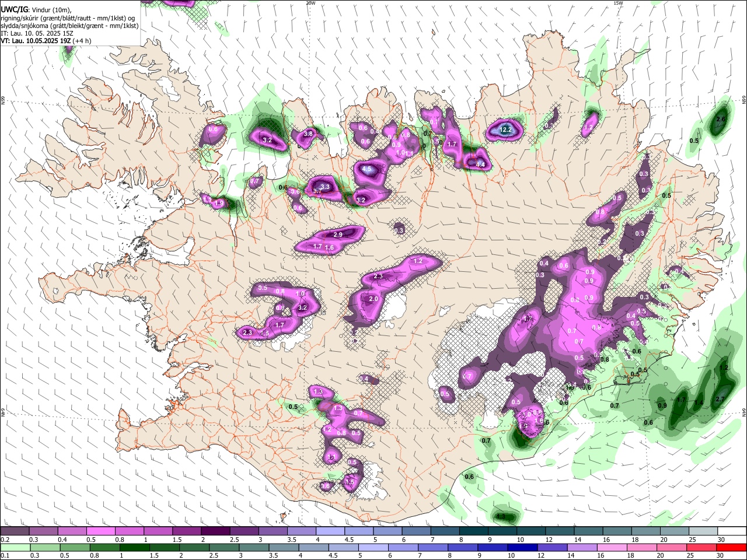The width and height of the screenshot is (747, 560).
Task: Click the light gray 25 snow legend swatch
Action: (x=703, y=531)
